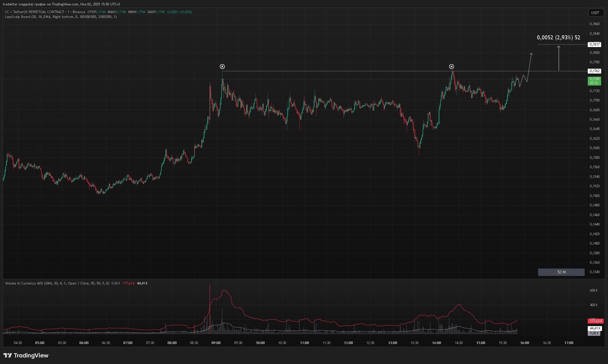Click the right circled-X marker near 14:20 peak
Image resolution: width=608 pixels, height=364 pixels.
tap(451, 67)
